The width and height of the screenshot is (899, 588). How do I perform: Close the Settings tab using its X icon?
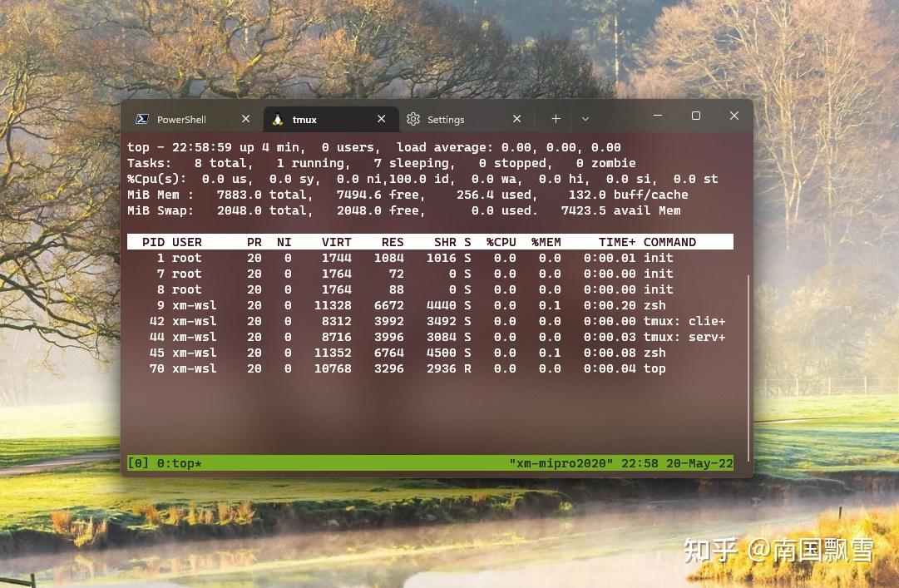(x=516, y=119)
